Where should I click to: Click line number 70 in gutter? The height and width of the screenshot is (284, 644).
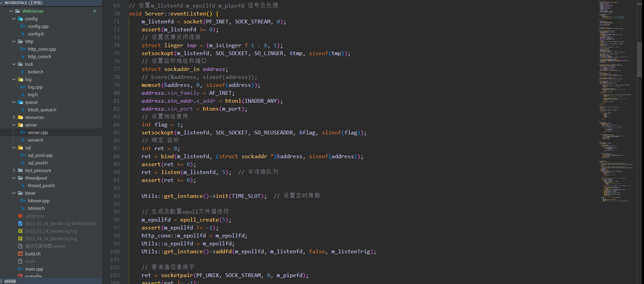pos(117,14)
